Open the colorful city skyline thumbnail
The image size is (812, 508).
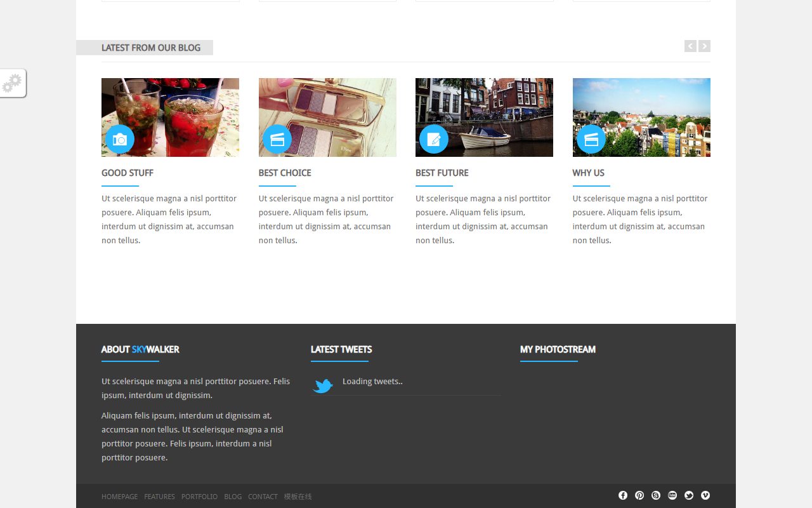pyautogui.click(x=641, y=117)
